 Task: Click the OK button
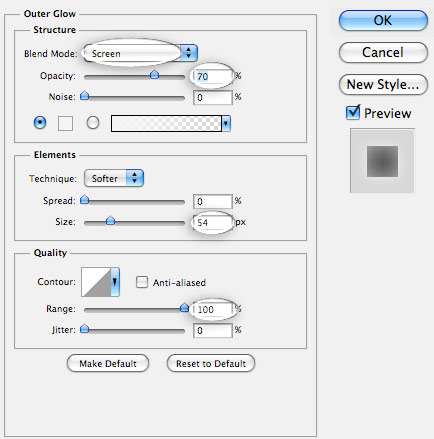tap(383, 20)
